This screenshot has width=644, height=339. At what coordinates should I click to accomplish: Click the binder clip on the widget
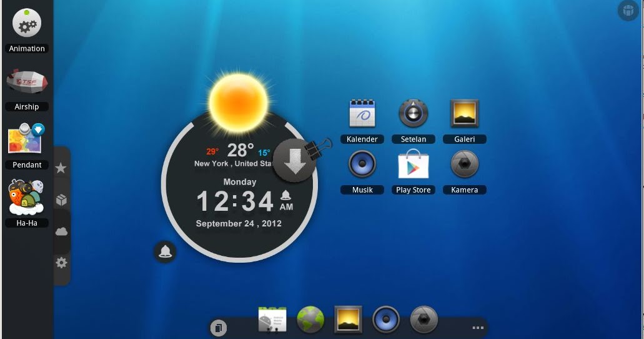pos(319,148)
